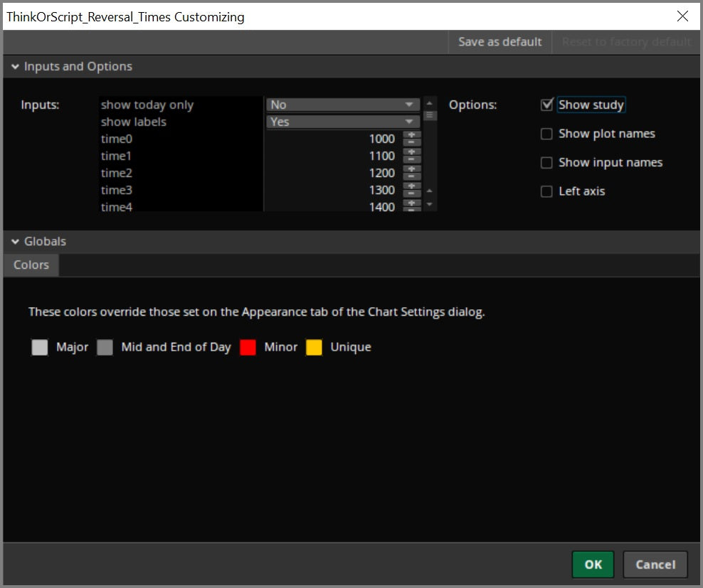The width and height of the screenshot is (703, 588).
Task: Select the Colors tab
Action: click(31, 265)
